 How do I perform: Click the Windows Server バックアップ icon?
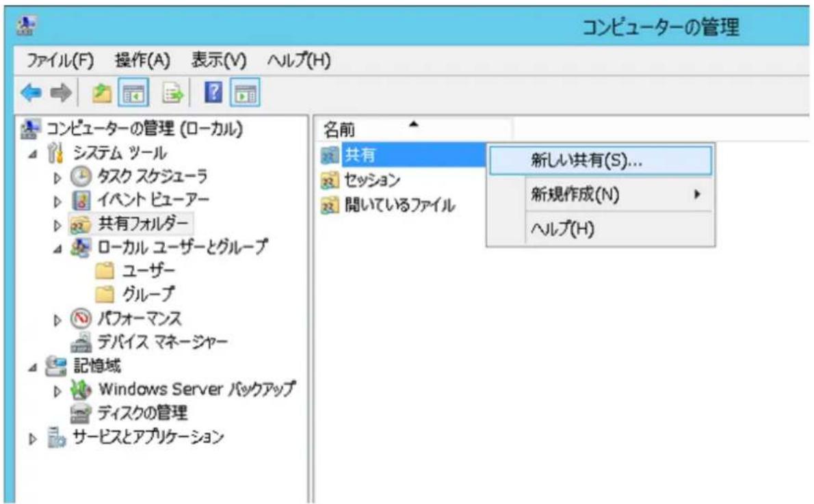[x=81, y=389]
